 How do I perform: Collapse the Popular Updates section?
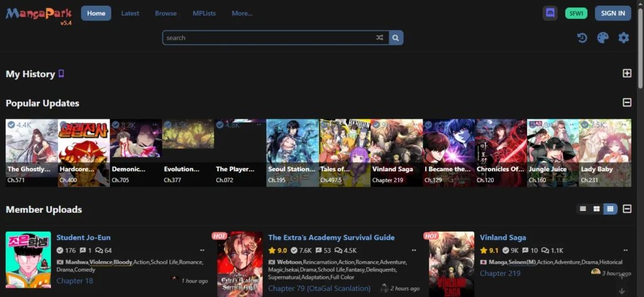pyautogui.click(x=626, y=102)
